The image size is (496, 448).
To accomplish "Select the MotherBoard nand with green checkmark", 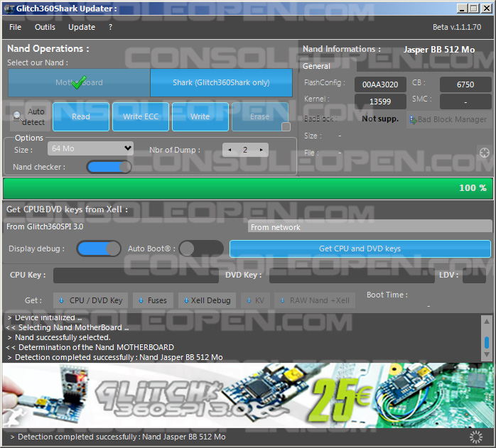I will 79,82.
